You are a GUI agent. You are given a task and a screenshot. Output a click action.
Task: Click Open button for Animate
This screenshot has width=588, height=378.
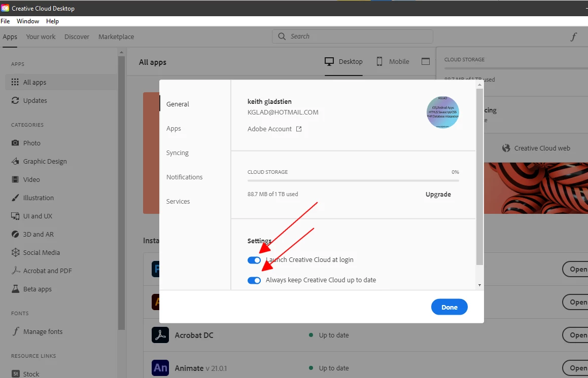[x=575, y=368]
